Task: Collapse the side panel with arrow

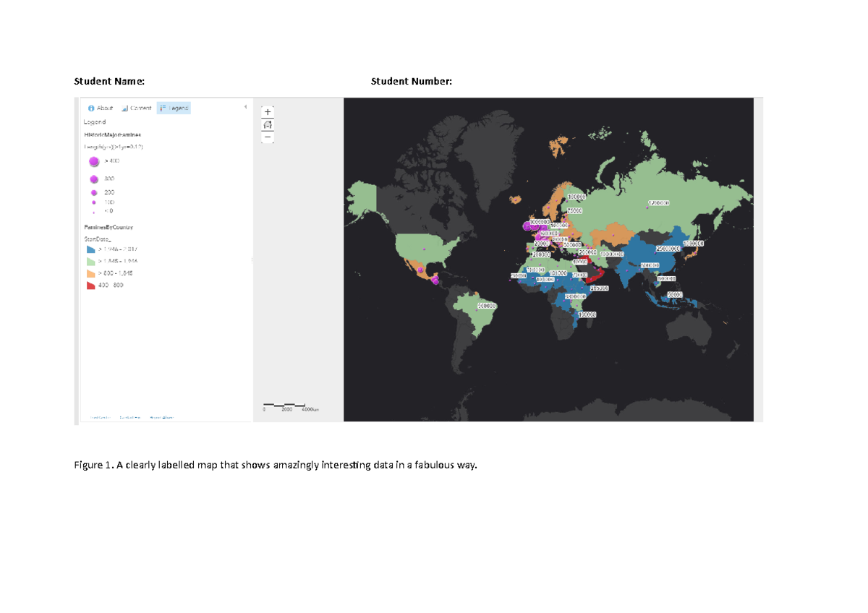Action: pyautogui.click(x=245, y=108)
